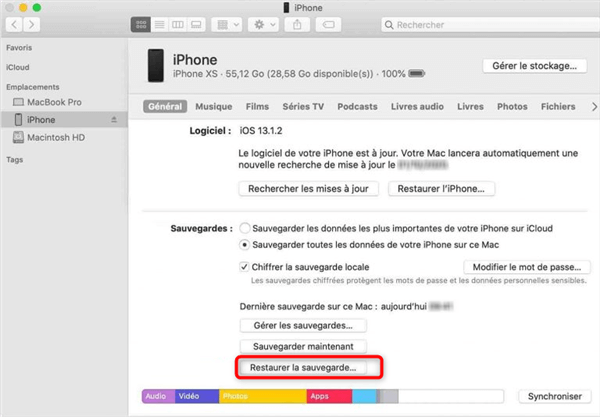Open the Livres audio tab

point(417,106)
